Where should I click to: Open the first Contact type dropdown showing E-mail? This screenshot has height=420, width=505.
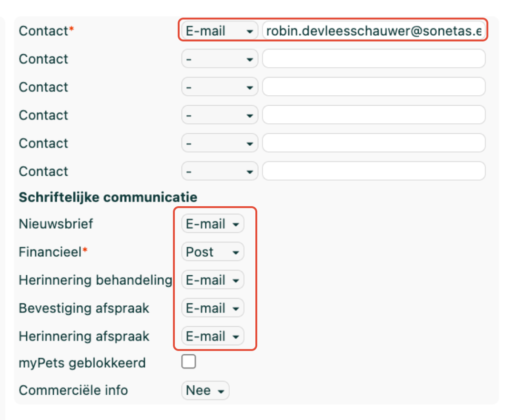pyautogui.click(x=220, y=31)
